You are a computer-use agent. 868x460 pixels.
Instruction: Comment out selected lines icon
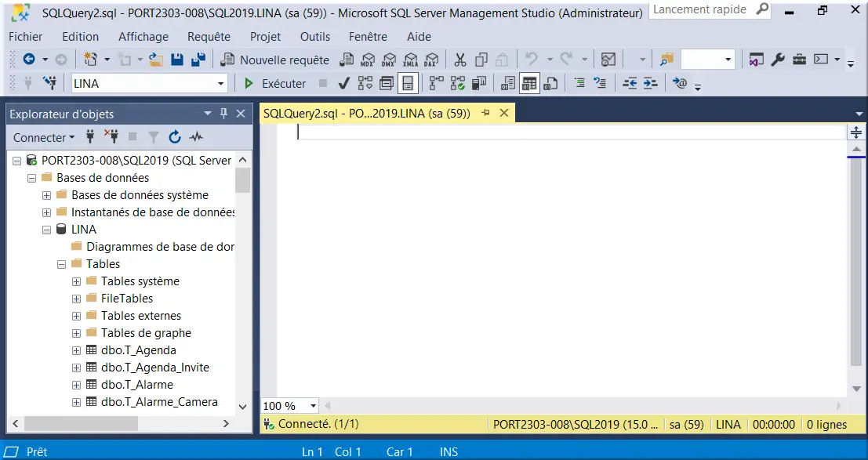pyautogui.click(x=579, y=83)
